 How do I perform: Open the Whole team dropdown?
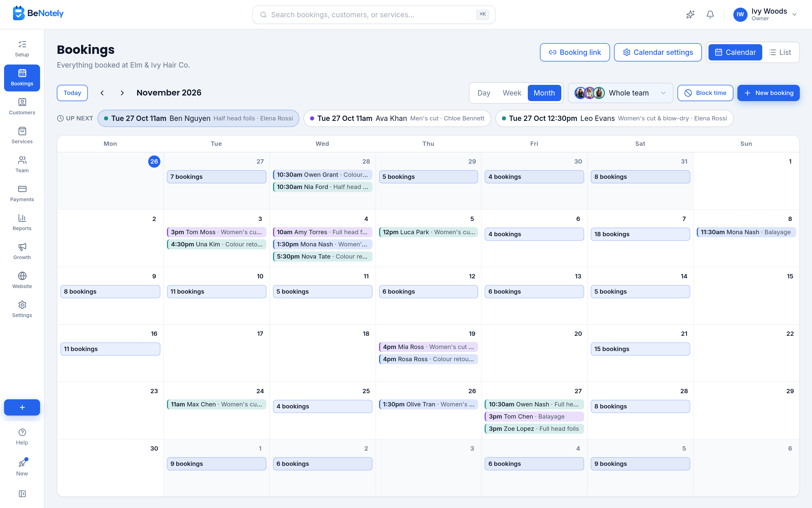point(620,93)
